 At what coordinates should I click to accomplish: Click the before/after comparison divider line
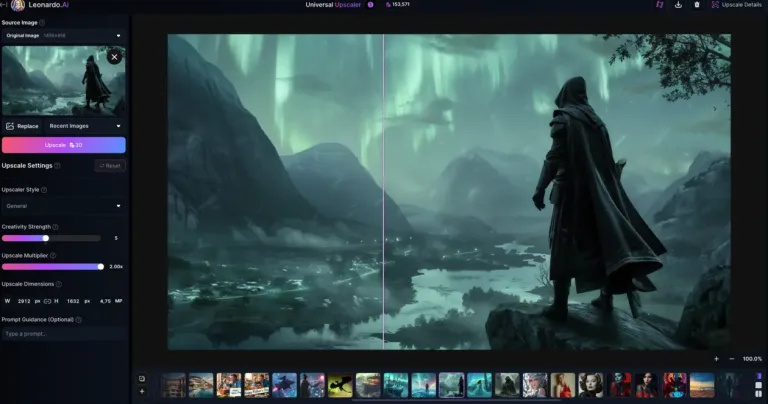[x=384, y=191]
